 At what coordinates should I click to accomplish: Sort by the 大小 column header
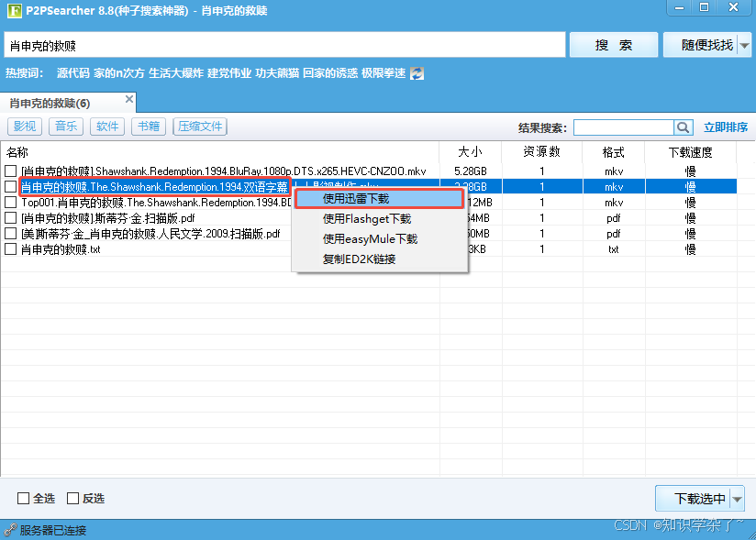tap(470, 152)
